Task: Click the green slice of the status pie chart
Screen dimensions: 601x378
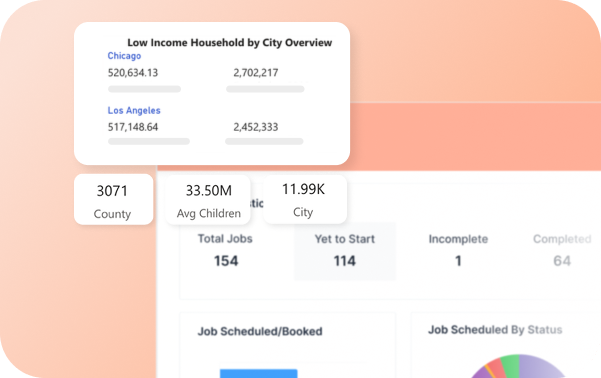Action: pyautogui.click(x=511, y=366)
